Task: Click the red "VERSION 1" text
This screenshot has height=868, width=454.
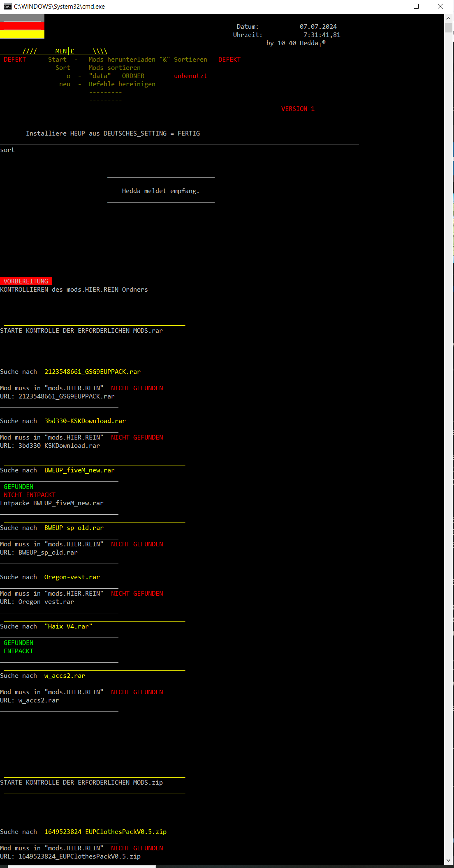Action: click(x=298, y=109)
